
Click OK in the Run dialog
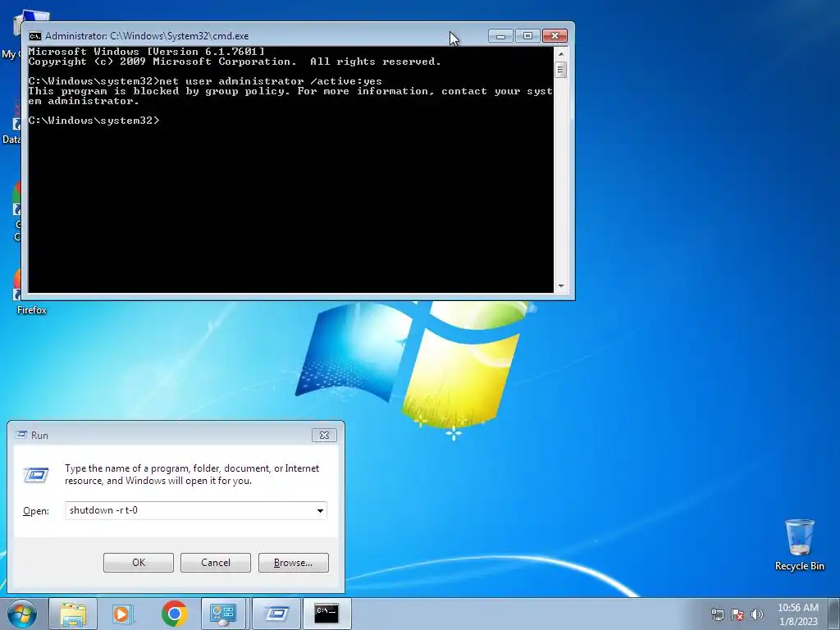pyautogui.click(x=138, y=563)
